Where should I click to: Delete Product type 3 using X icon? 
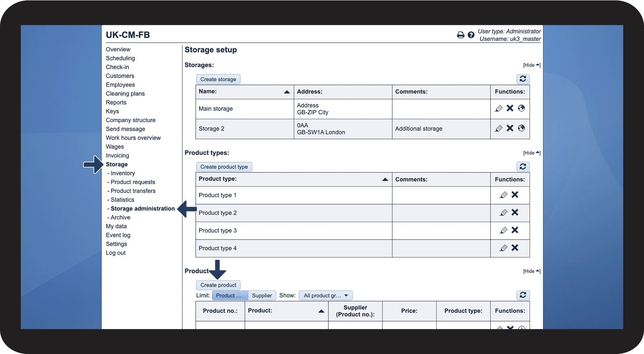(515, 230)
